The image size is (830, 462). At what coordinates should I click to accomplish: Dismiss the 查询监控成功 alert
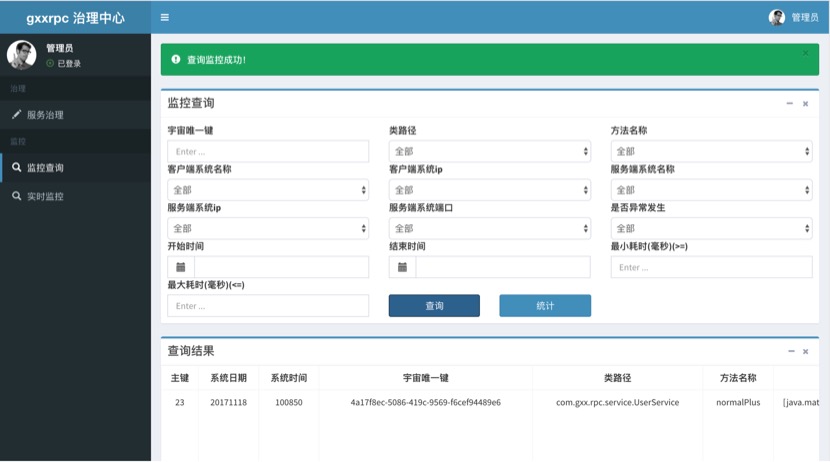805,53
